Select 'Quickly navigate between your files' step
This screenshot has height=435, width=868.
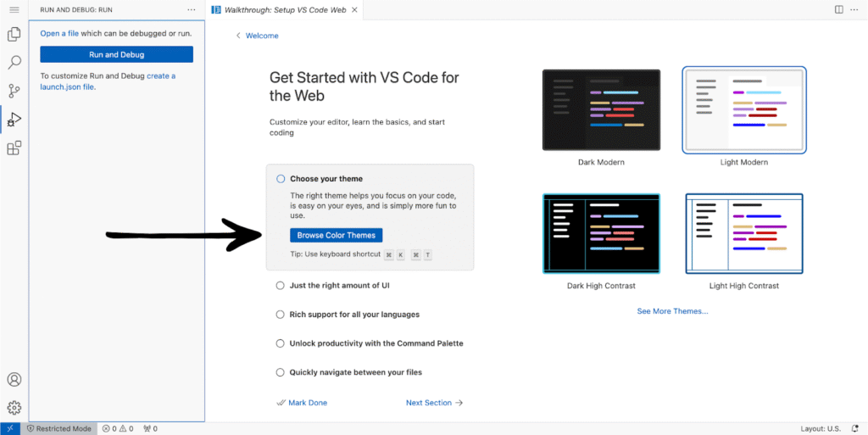(355, 372)
